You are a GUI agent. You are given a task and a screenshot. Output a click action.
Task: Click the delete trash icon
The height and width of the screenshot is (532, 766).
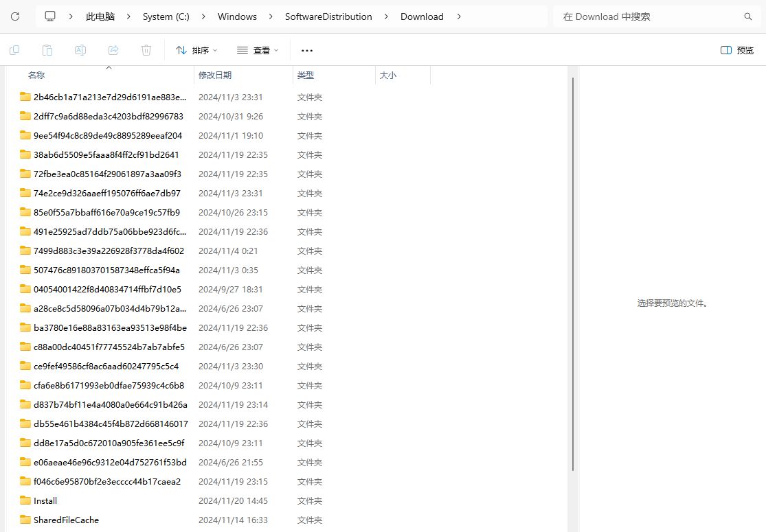(x=146, y=50)
